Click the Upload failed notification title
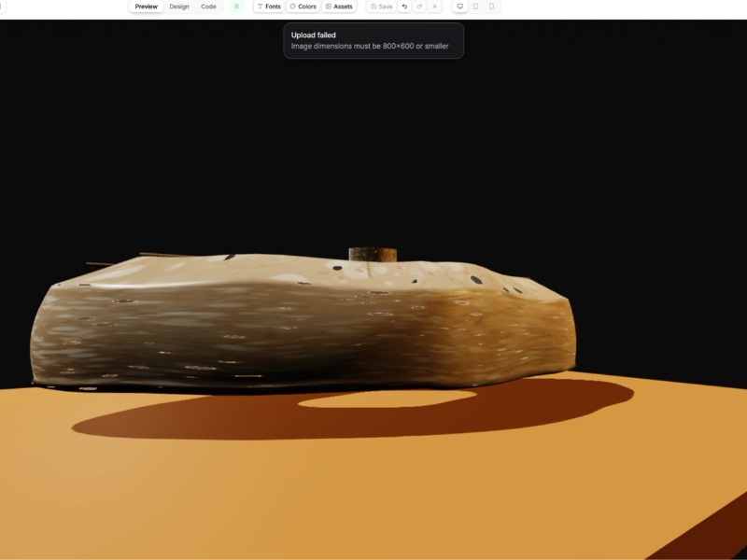 tap(313, 35)
